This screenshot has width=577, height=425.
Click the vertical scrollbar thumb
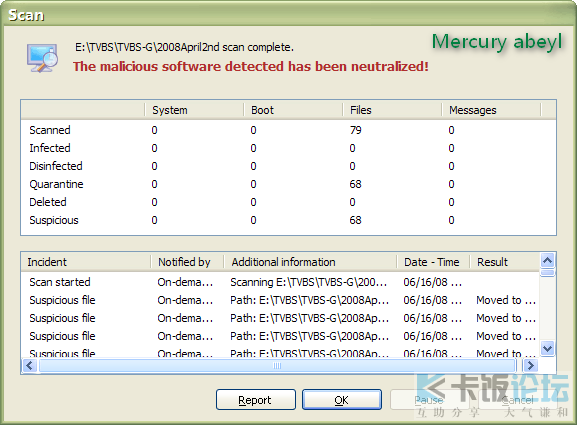(548, 273)
